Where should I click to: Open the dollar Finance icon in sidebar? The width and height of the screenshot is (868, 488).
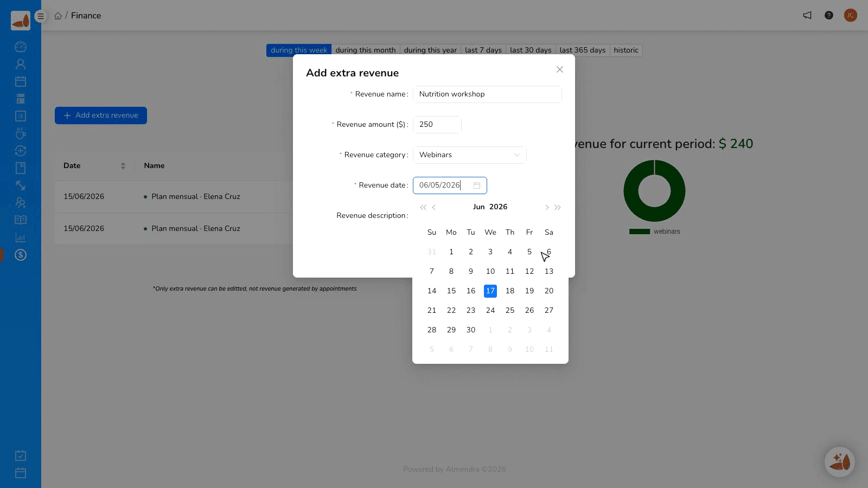(21, 255)
